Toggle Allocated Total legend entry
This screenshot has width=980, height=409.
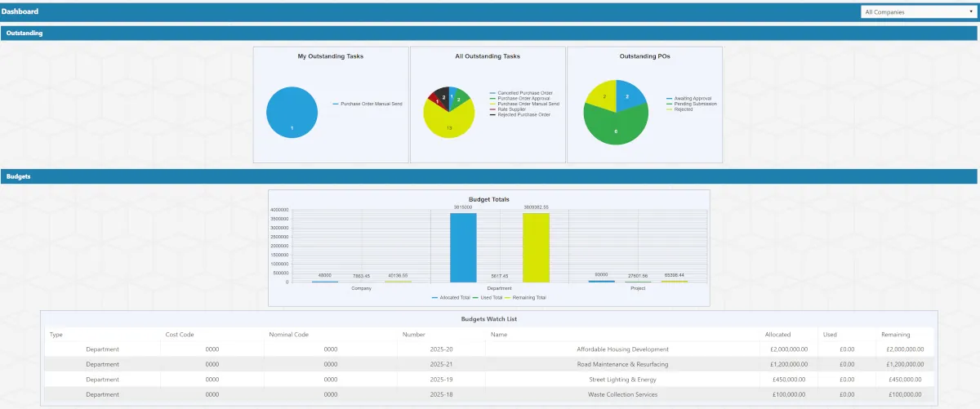click(451, 298)
